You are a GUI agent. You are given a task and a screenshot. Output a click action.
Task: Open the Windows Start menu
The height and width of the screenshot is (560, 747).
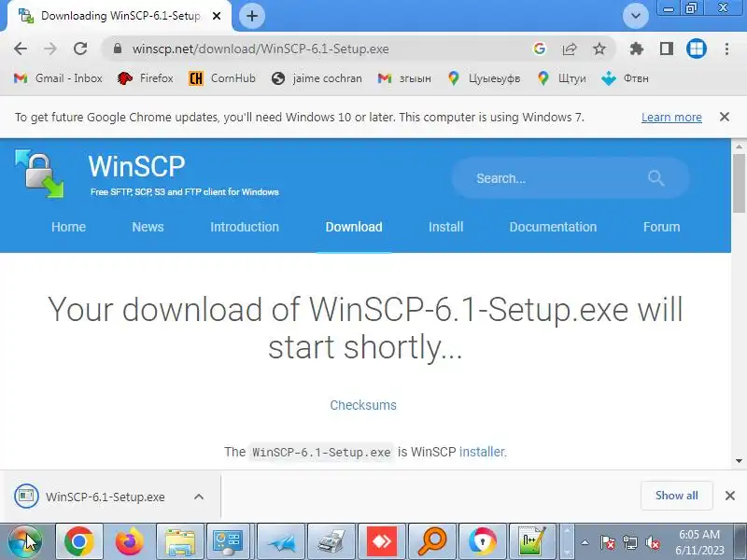point(25,541)
